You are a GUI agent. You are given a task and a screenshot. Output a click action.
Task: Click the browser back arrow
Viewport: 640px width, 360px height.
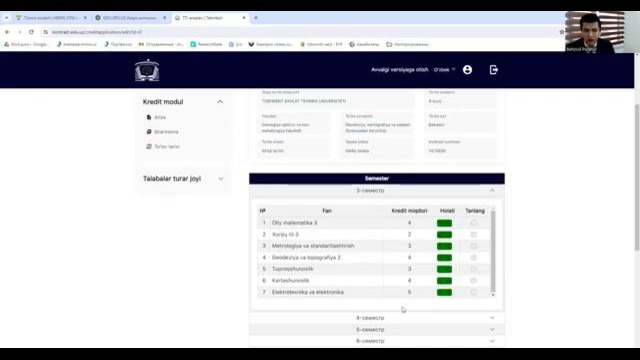pyautogui.click(x=7, y=32)
